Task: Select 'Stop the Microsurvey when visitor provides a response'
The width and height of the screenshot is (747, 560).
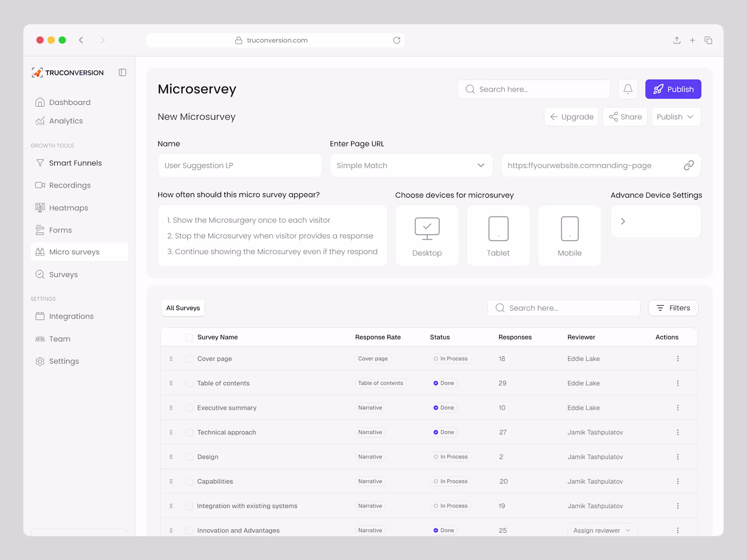Action: pos(270,236)
